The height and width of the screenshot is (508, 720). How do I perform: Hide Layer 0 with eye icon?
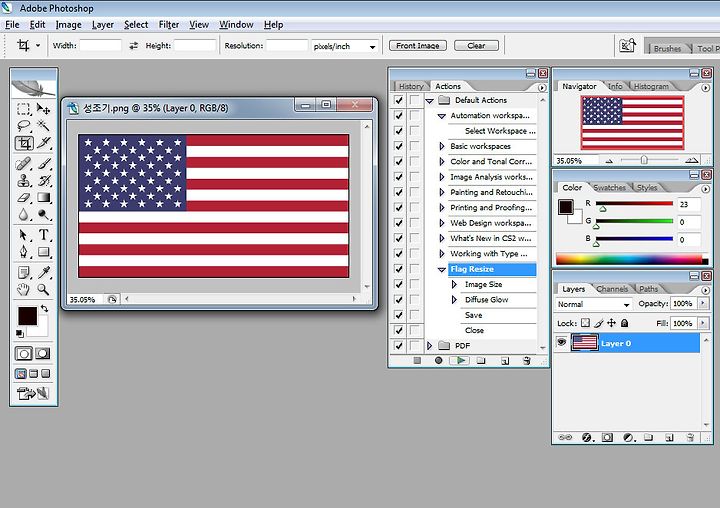[561, 343]
